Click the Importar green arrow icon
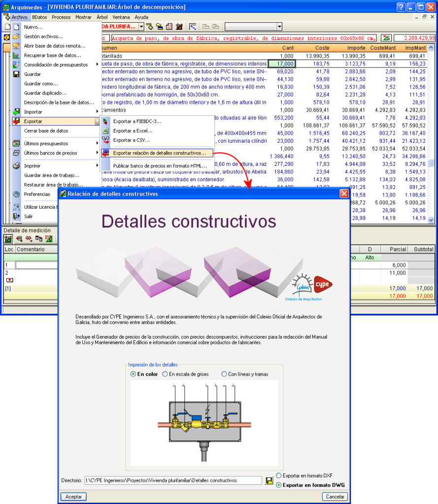The height and width of the screenshot is (504, 438). point(16,112)
